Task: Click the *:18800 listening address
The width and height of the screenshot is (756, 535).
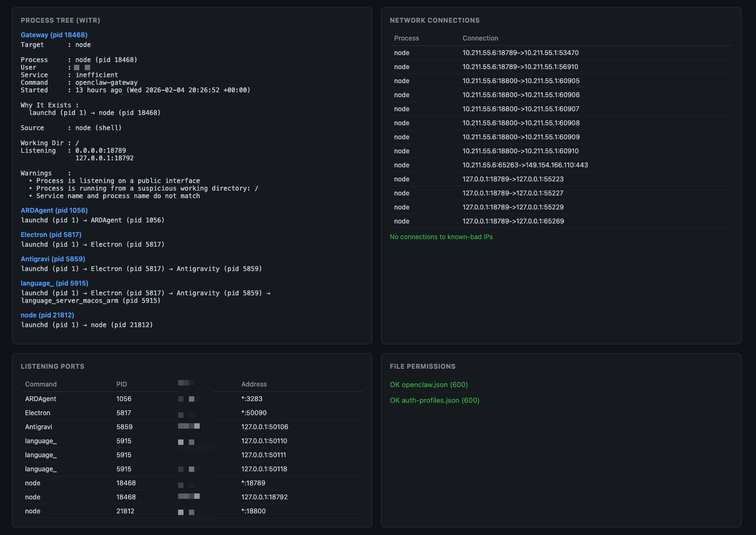Action: point(254,511)
